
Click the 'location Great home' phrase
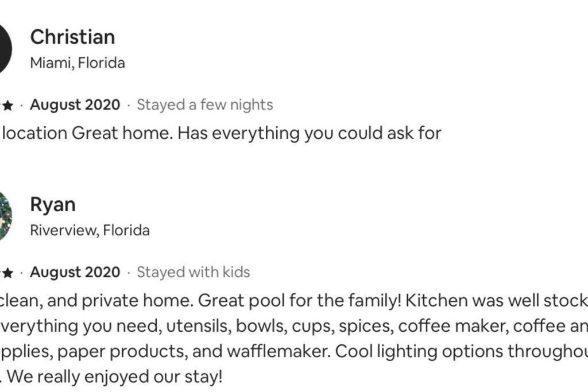[86, 133]
